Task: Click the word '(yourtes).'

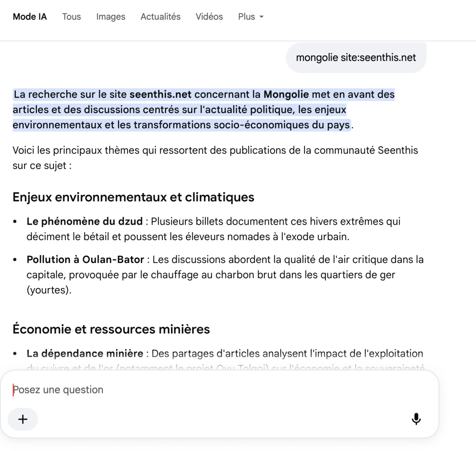Action: [49, 290]
